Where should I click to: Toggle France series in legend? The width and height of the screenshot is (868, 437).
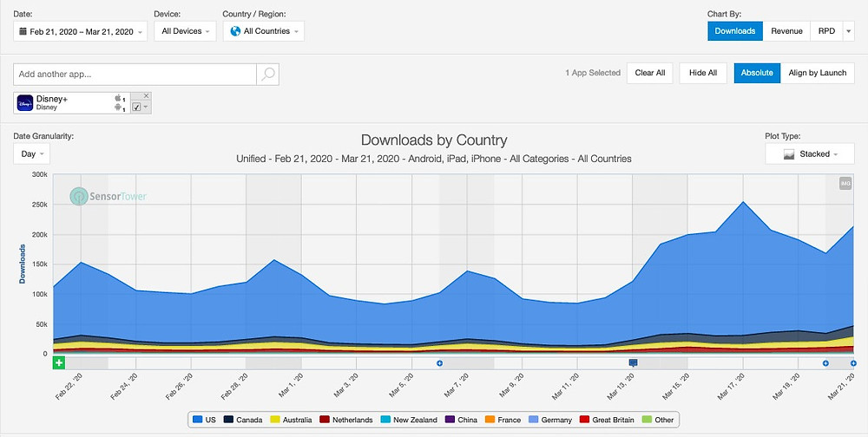(x=503, y=420)
